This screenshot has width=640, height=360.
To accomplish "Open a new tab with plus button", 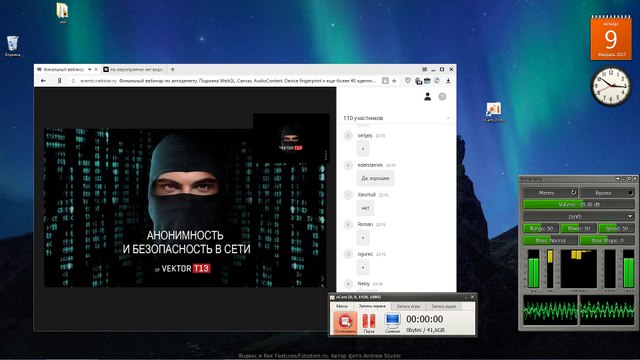I will [x=173, y=69].
